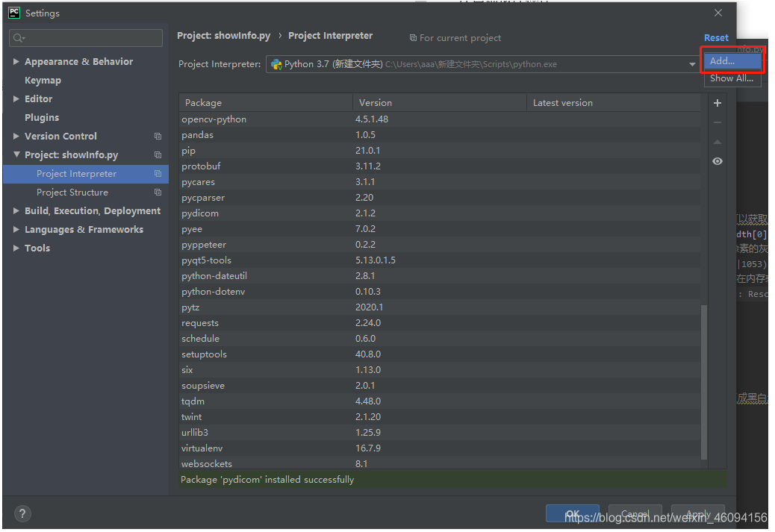Collapse the Project: showInfo.py section
Viewport: 775px width, 532px height.
pyautogui.click(x=16, y=155)
